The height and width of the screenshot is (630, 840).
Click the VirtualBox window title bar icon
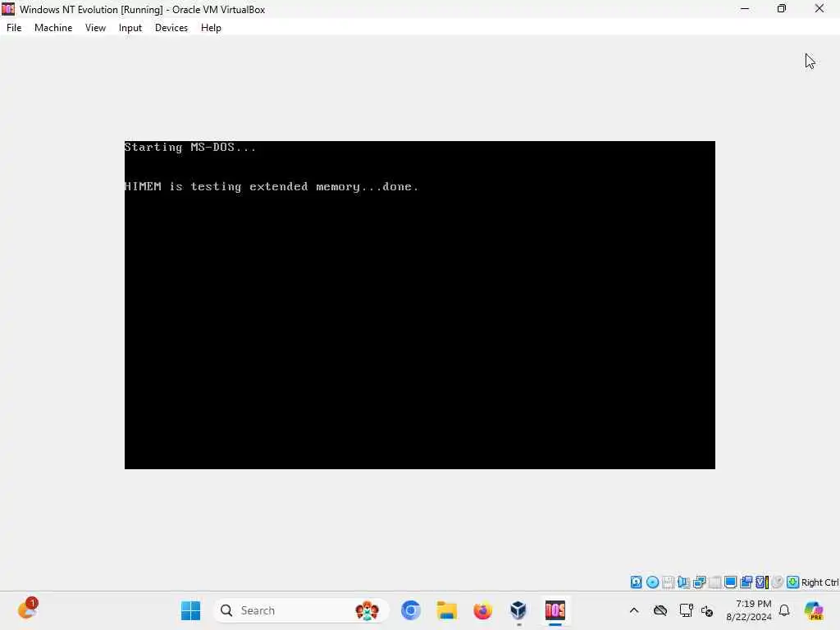pyautogui.click(x=8, y=9)
